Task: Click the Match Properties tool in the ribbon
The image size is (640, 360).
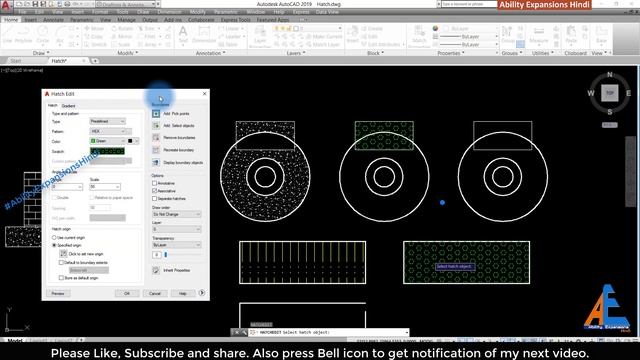Action: [x=419, y=35]
